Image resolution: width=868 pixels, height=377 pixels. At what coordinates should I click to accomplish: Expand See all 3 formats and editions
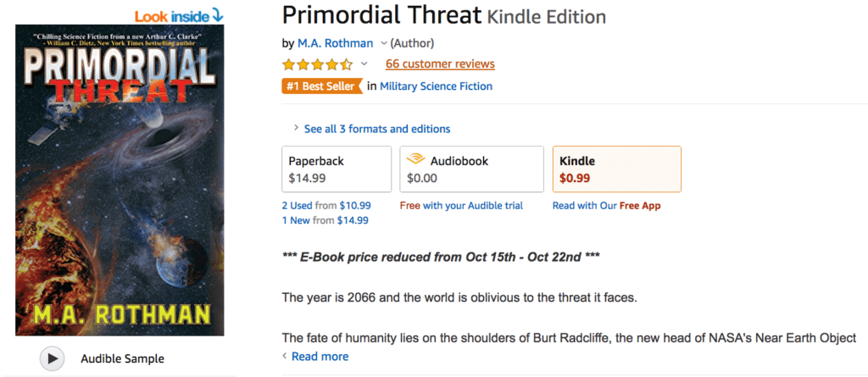pos(371,129)
